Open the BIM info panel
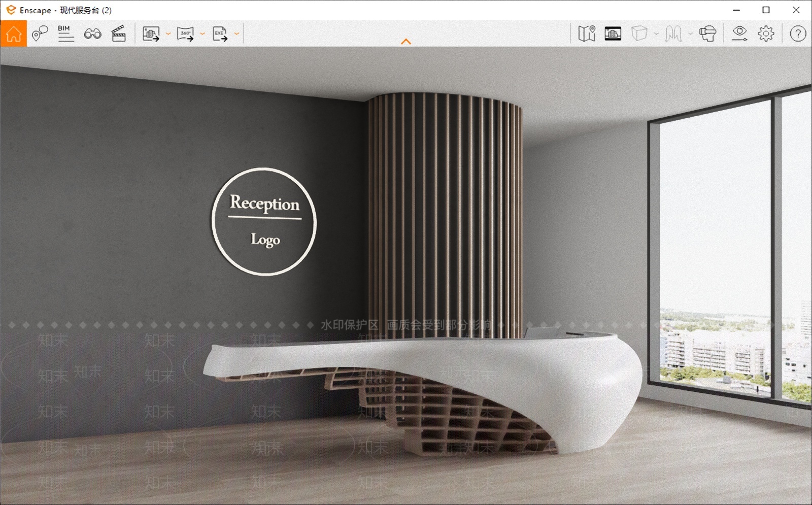Image resolution: width=812 pixels, height=505 pixels. pyautogui.click(x=65, y=33)
